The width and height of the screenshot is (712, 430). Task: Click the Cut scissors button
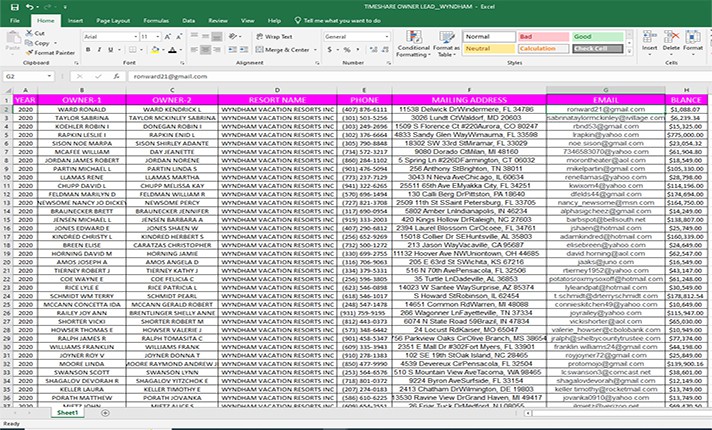pyautogui.click(x=35, y=33)
